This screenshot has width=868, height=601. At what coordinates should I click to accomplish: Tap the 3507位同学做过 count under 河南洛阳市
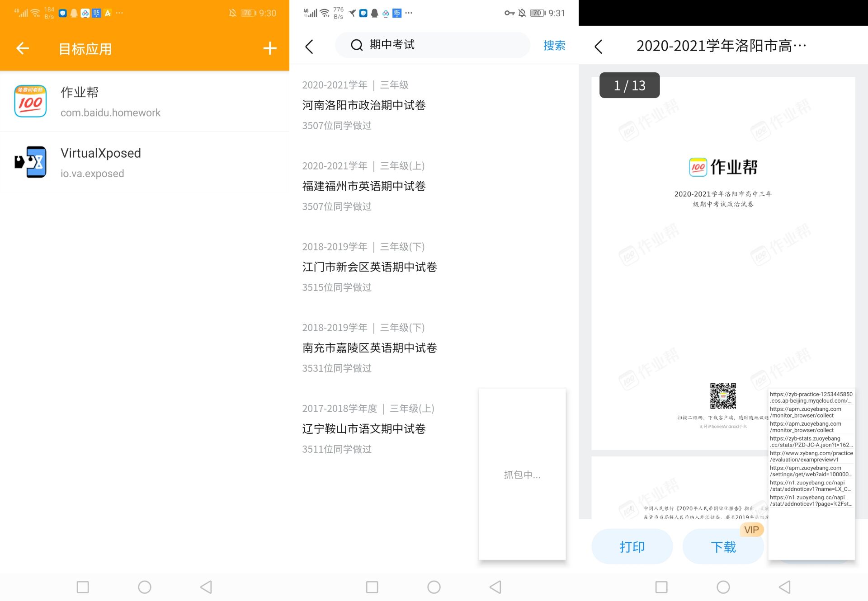(x=337, y=126)
